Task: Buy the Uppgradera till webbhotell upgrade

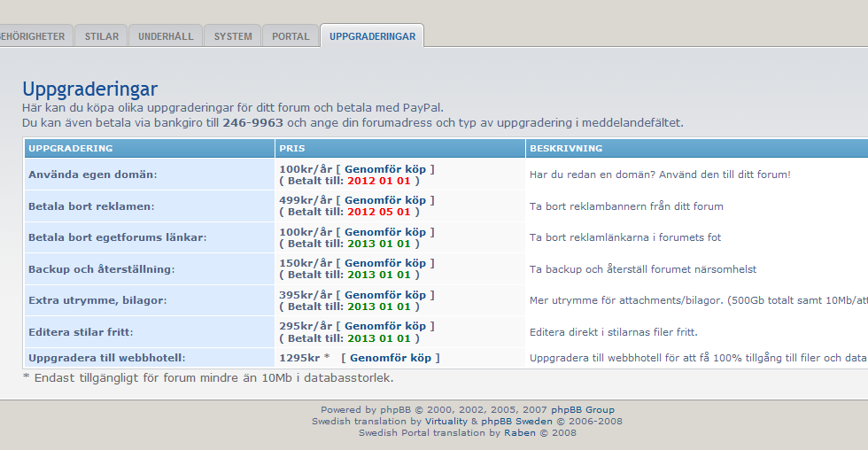Action: point(391,358)
